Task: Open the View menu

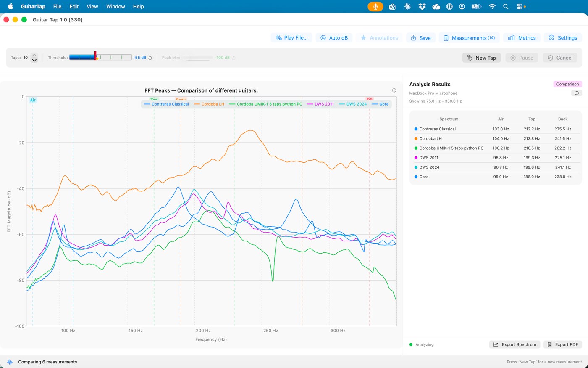Action: (x=92, y=6)
